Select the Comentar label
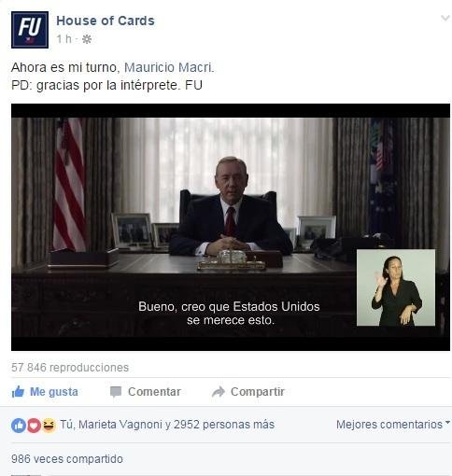Image resolution: width=452 pixels, height=476 pixels. point(154,392)
